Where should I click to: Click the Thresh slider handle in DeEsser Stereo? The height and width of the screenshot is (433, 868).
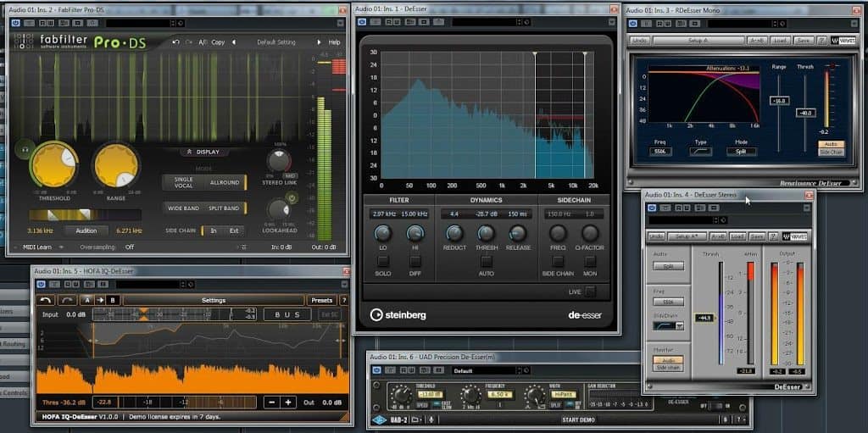tap(705, 318)
